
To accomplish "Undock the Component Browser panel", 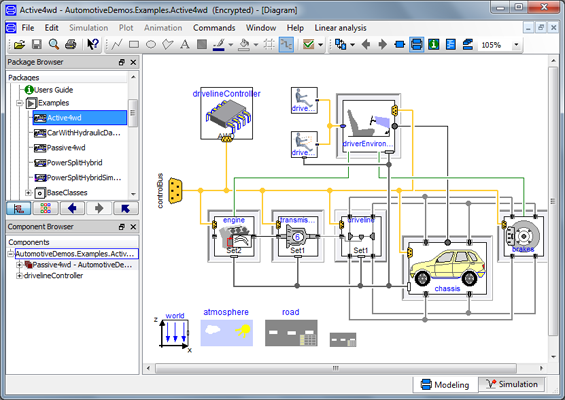I will point(122,227).
